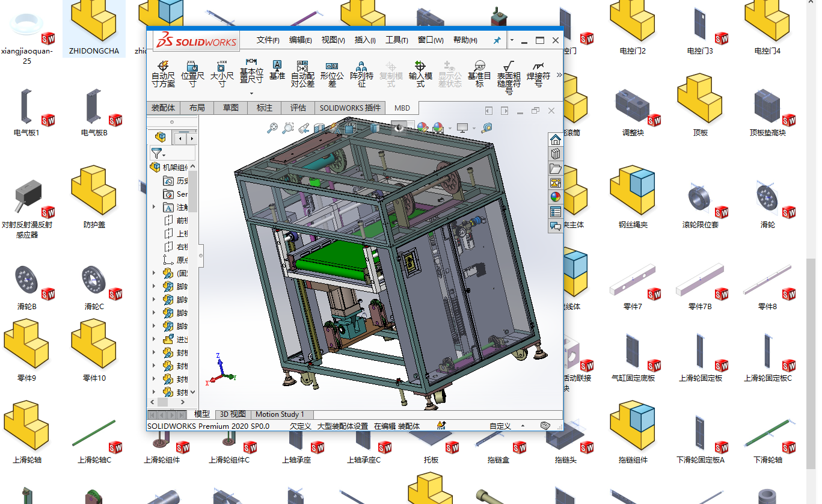
Task: Click the Zoom to Area magnifier icon
Action: pyautogui.click(x=288, y=128)
